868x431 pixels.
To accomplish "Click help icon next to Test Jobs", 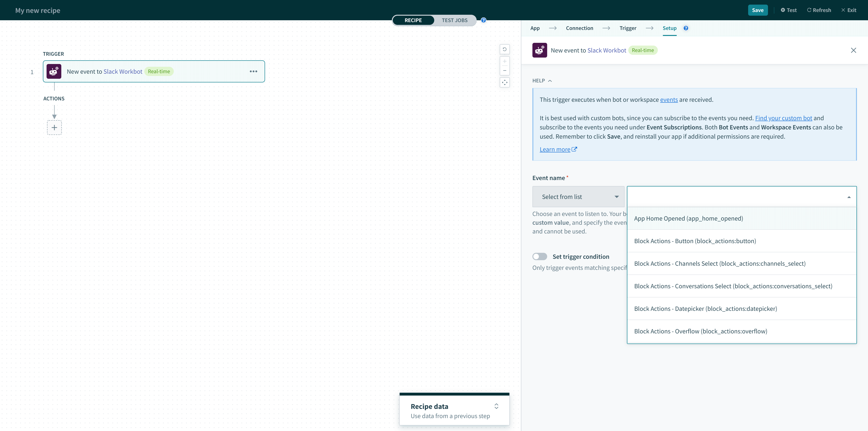I will (484, 20).
